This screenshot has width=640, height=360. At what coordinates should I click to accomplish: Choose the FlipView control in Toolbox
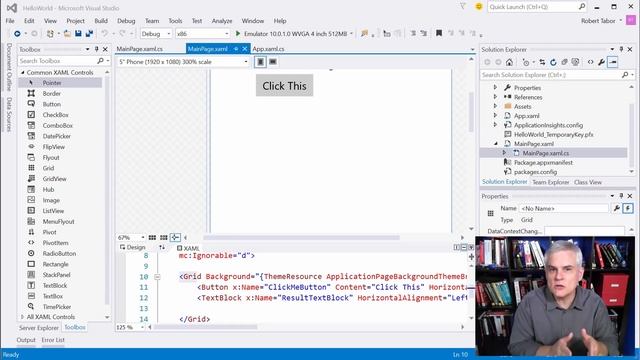[x=60, y=147]
